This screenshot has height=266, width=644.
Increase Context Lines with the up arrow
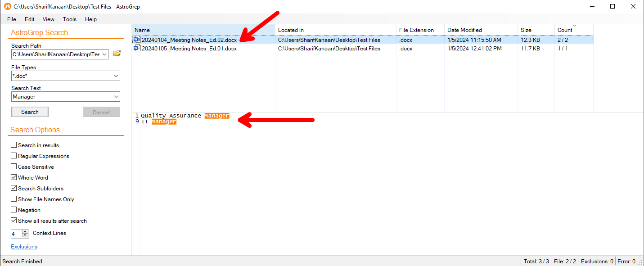tap(25, 231)
